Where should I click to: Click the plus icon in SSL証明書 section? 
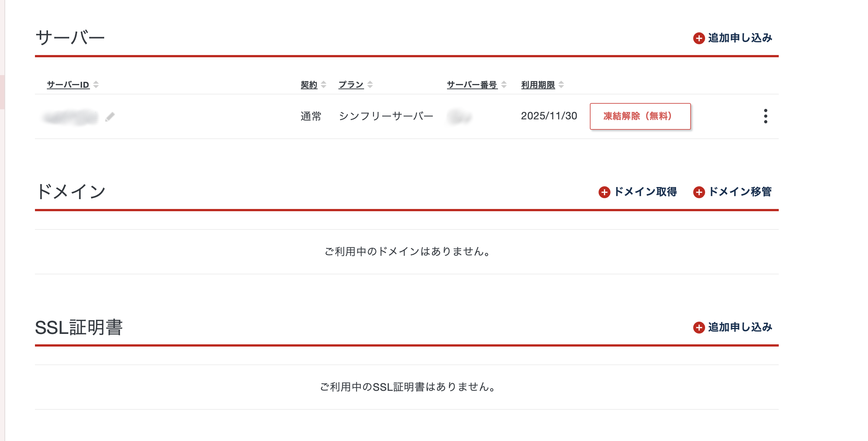(x=699, y=328)
